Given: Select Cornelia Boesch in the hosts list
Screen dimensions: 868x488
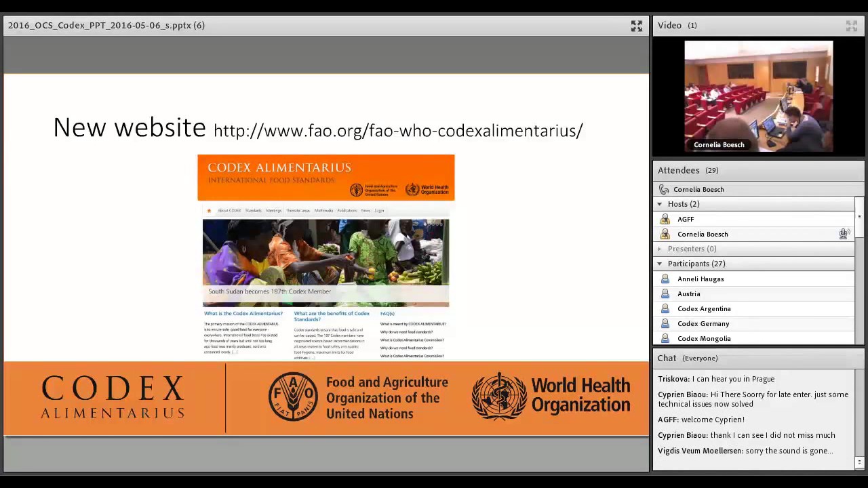Looking at the screenshot, I should tap(753, 234).
